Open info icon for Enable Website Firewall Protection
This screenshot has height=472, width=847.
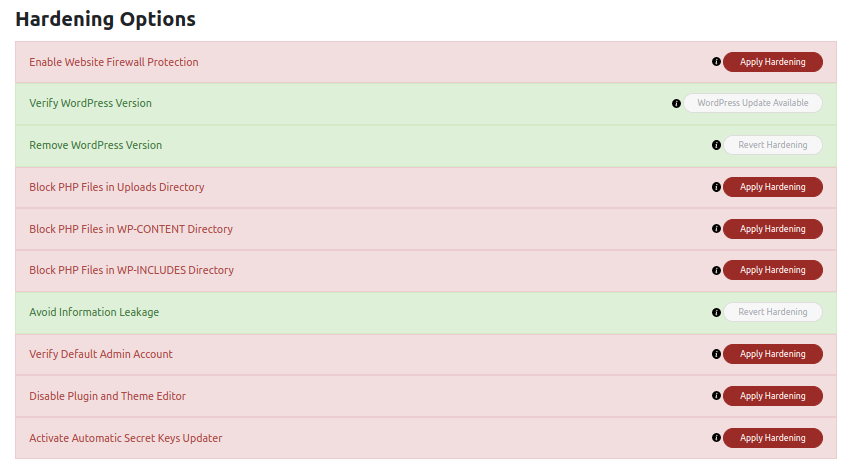click(x=716, y=62)
